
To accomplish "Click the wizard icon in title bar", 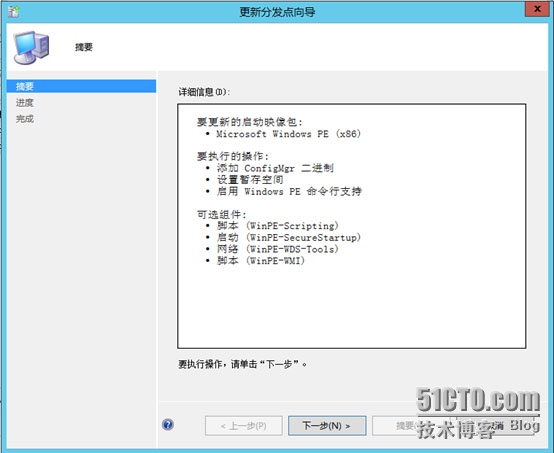I will pos(14,11).
